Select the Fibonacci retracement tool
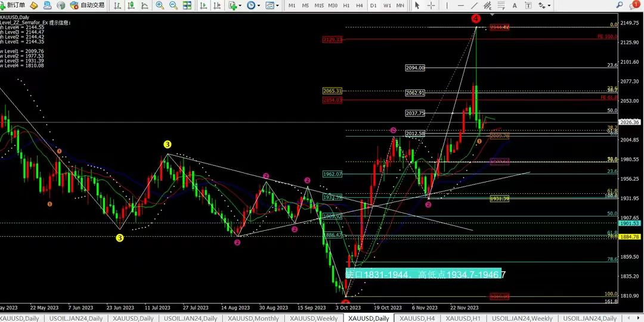Viewport: 644px width, 322px height. pos(501,5)
